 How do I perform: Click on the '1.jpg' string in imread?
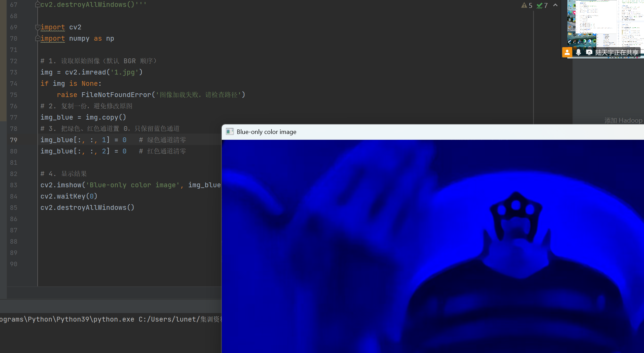pos(124,72)
